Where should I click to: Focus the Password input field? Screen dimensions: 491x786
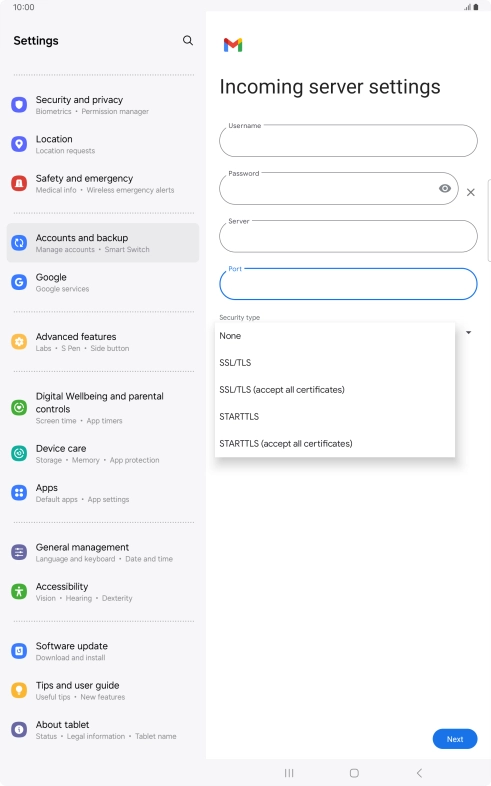339,188
